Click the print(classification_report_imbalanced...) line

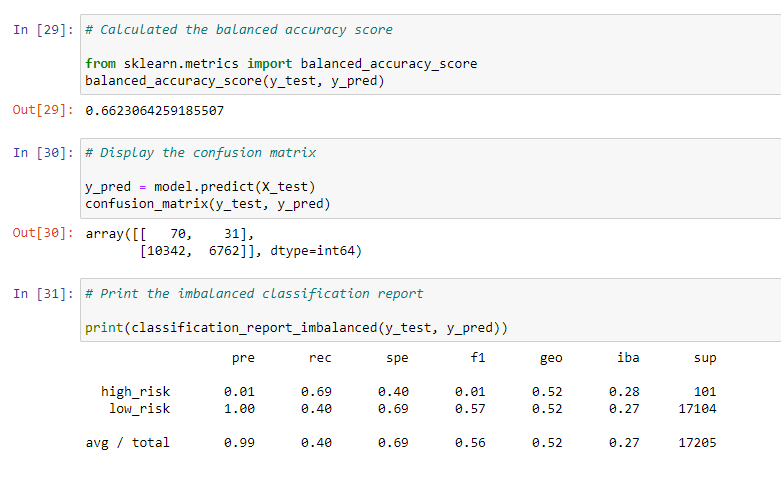pyautogui.click(x=296, y=328)
